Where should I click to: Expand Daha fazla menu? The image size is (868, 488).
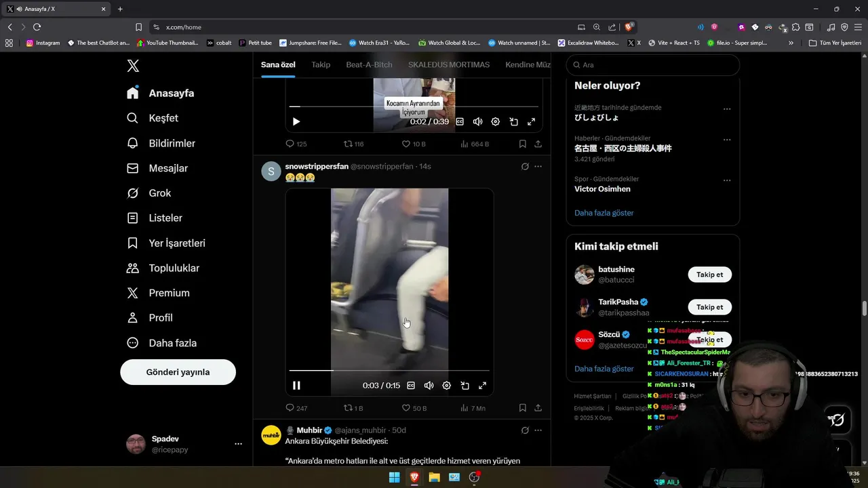pos(161,343)
